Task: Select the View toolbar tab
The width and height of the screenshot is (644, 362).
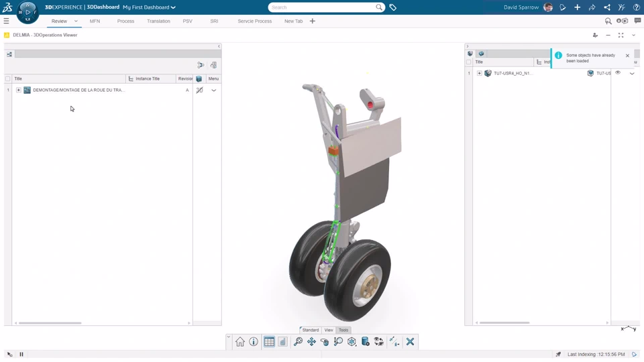Action: [x=329, y=330]
